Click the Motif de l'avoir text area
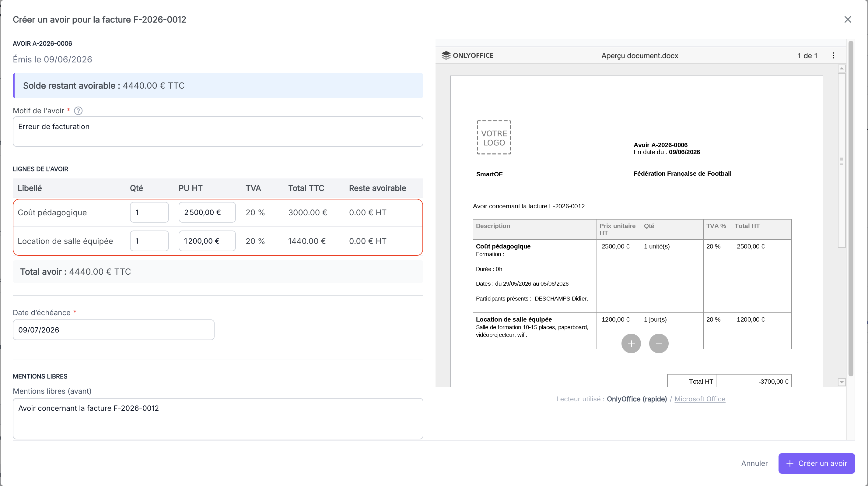 pyautogui.click(x=218, y=132)
